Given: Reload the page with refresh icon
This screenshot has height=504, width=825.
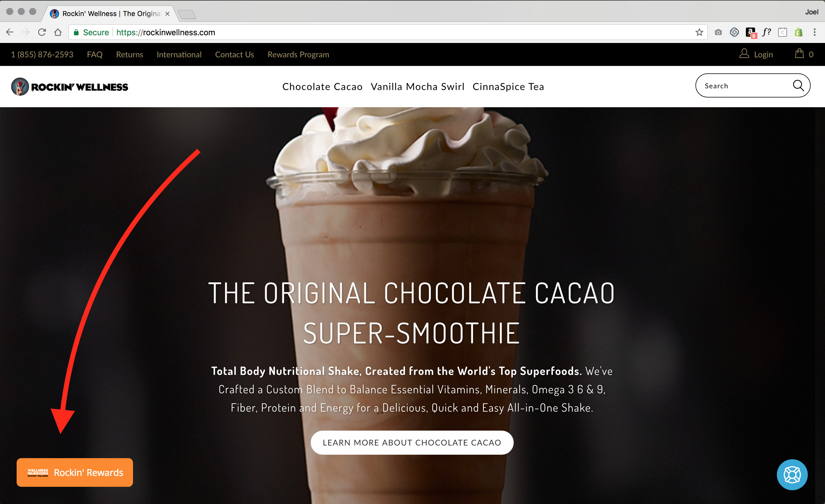Looking at the screenshot, I should click(42, 32).
